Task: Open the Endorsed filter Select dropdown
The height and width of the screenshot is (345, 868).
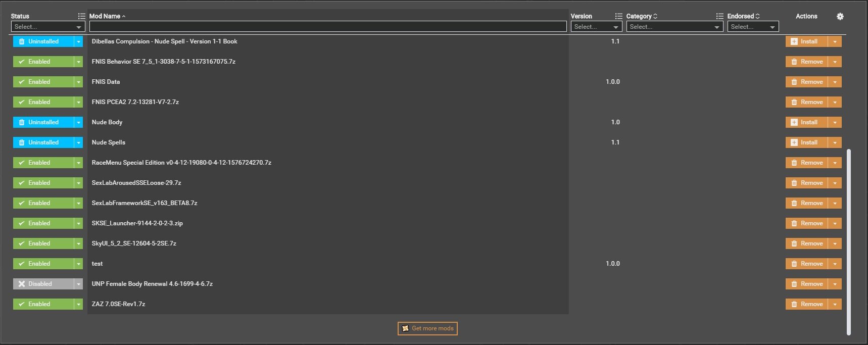Action: pos(753,27)
